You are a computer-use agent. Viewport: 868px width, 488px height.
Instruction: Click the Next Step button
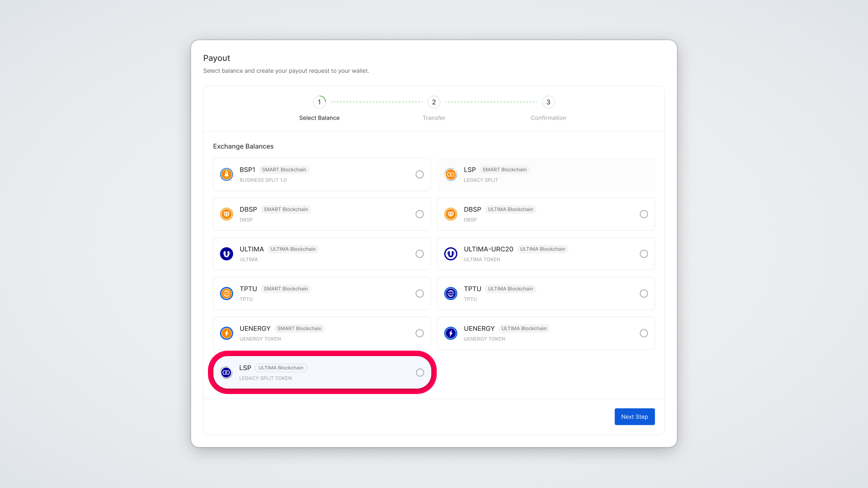point(634,417)
